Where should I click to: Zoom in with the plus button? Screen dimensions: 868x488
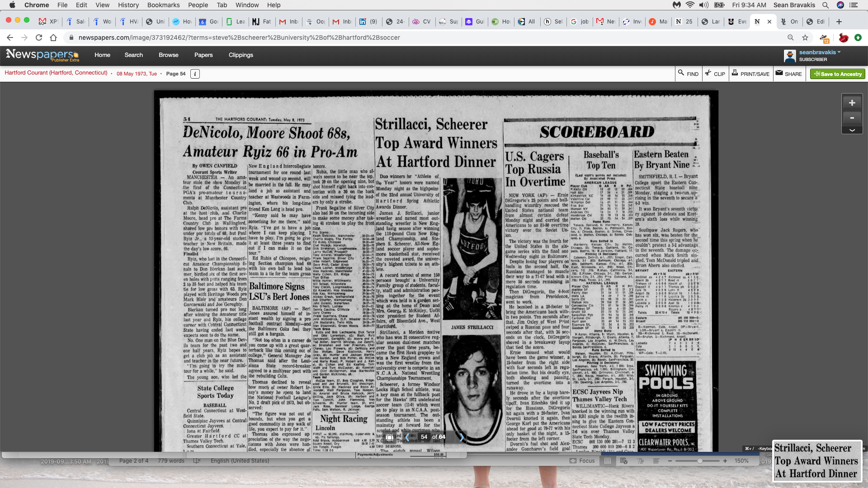tap(852, 103)
